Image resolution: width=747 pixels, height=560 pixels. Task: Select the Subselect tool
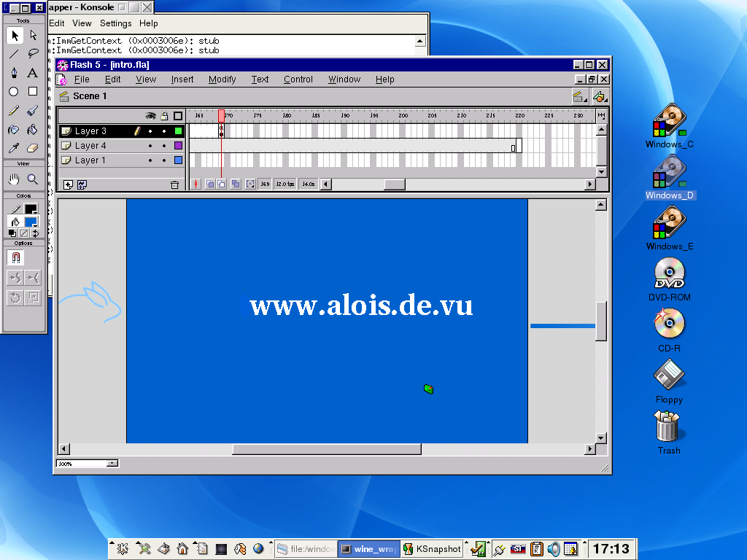pyautogui.click(x=33, y=35)
